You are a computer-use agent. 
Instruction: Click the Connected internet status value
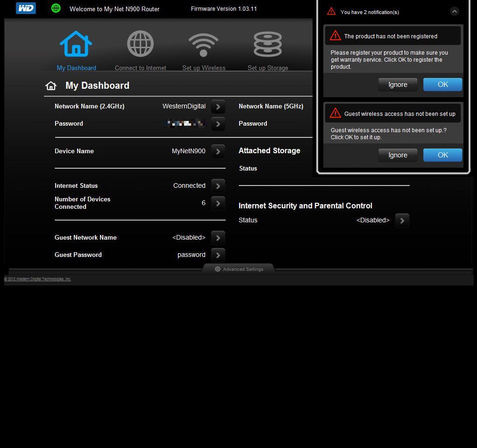pyautogui.click(x=189, y=185)
